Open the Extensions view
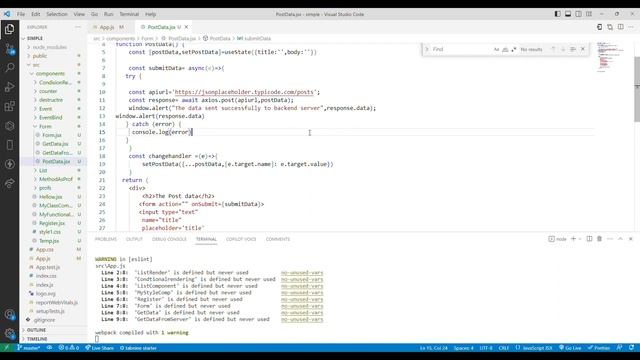640x360 pixels. [9, 107]
